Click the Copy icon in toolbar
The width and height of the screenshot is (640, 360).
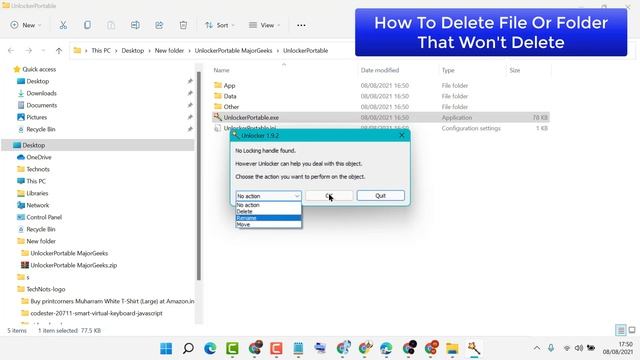(x=87, y=25)
